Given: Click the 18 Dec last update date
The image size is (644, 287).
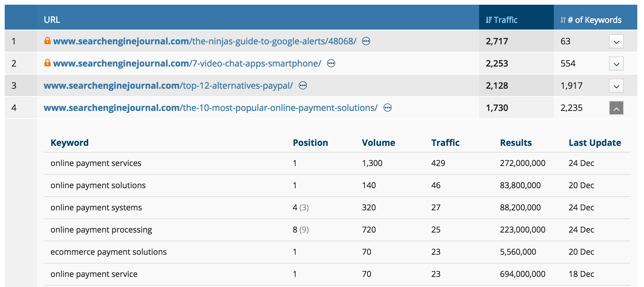Looking at the screenshot, I should pyautogui.click(x=581, y=274).
